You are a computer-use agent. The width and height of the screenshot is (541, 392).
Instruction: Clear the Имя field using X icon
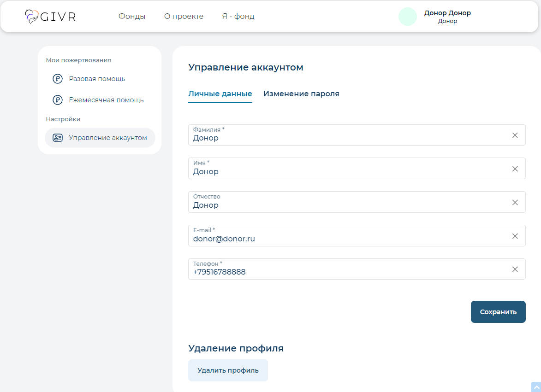pos(515,169)
